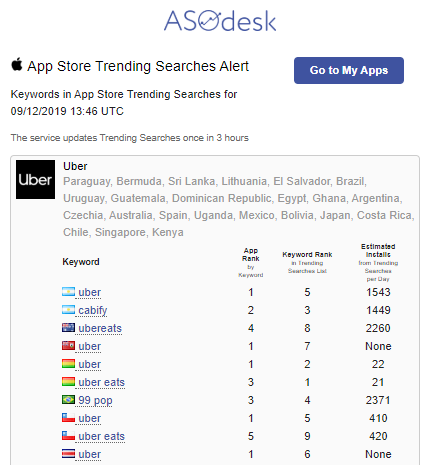The image size is (431, 465).
Task: Open the '99 pop' keyword link
Action: (95, 400)
